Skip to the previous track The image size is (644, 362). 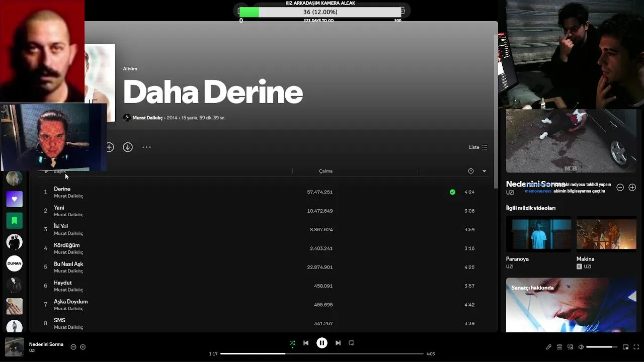point(306,343)
